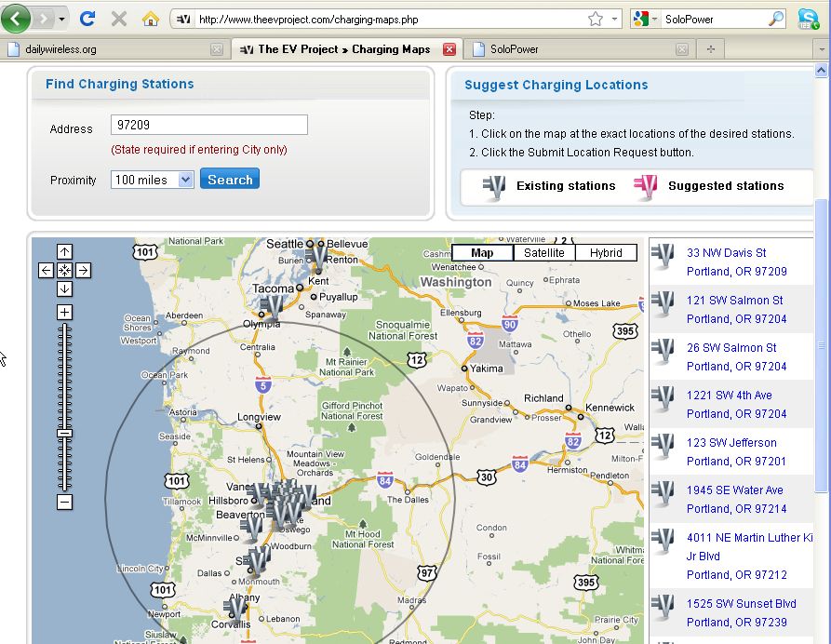Switch map to Hybrid view
The width and height of the screenshot is (831, 644).
(606, 253)
